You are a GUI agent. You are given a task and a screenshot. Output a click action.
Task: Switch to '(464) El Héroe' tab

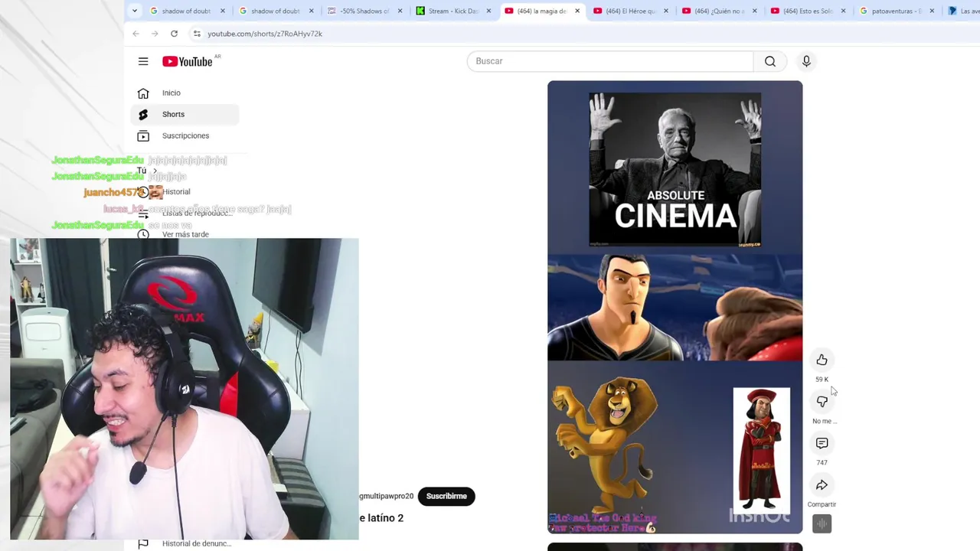(x=632, y=11)
